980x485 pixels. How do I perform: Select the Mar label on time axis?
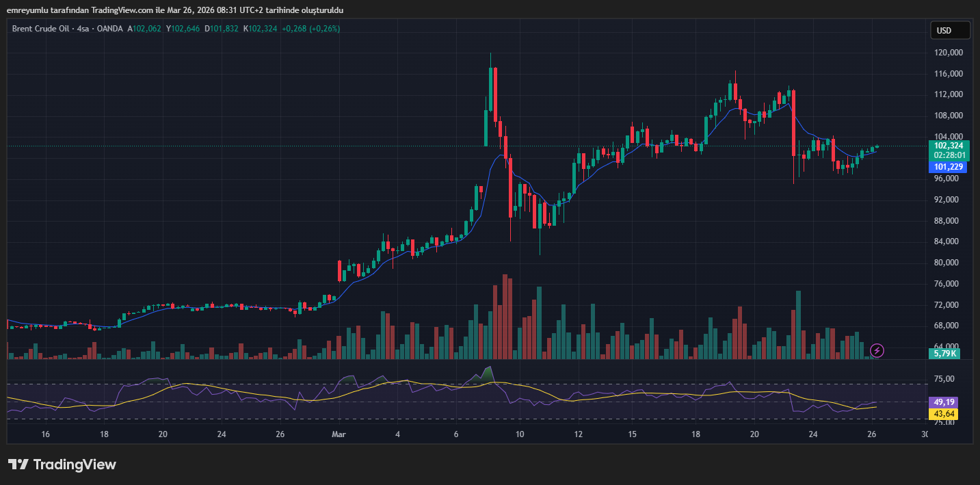[339, 434]
